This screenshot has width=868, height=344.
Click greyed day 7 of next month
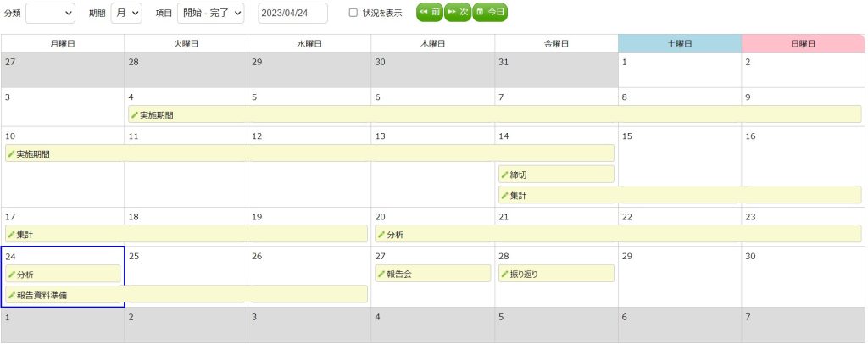pyautogui.click(x=748, y=317)
